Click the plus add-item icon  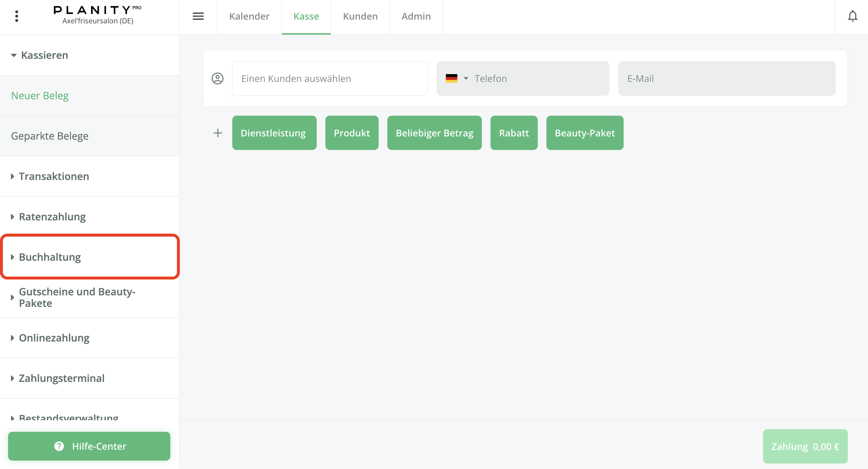(218, 133)
